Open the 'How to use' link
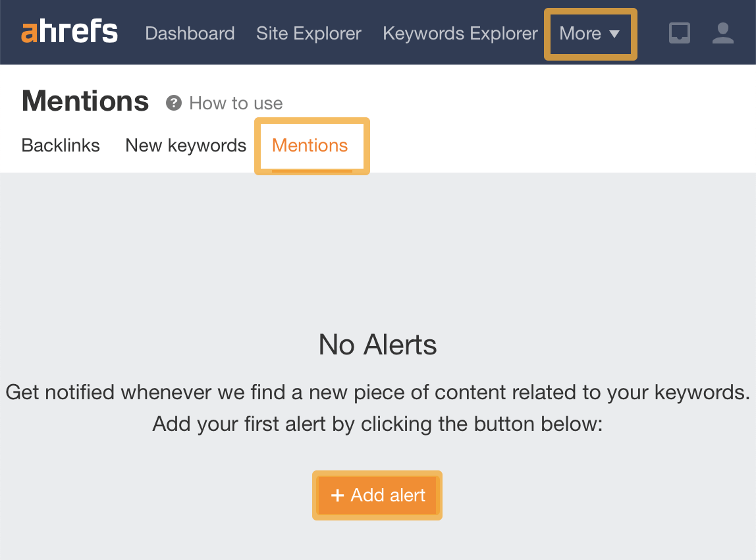This screenshot has height=560, width=756. (235, 103)
